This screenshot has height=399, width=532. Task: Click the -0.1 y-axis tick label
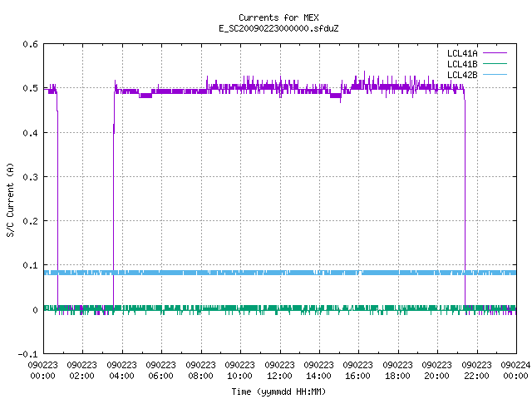[x=27, y=354]
